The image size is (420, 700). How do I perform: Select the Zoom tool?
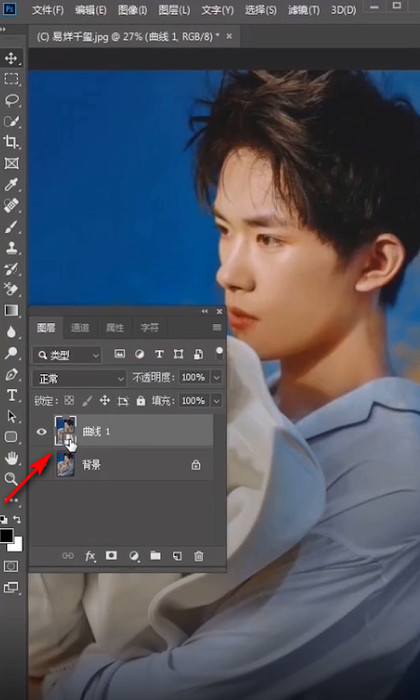point(11,479)
